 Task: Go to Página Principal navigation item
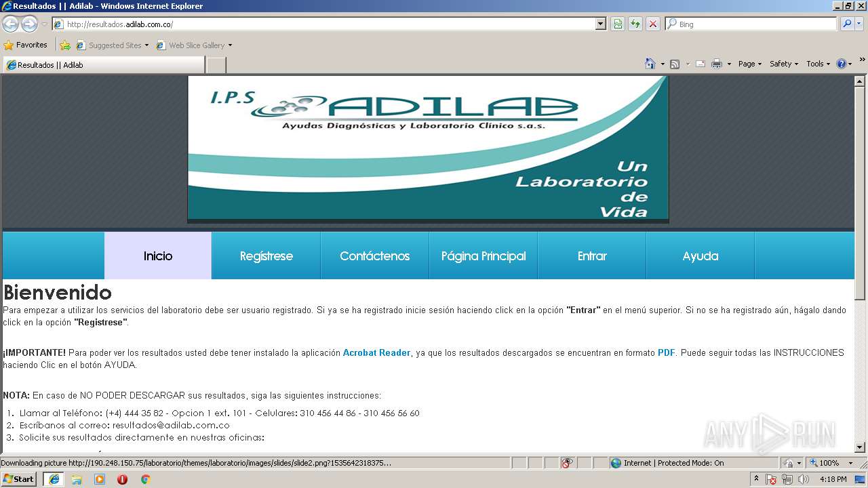(484, 256)
